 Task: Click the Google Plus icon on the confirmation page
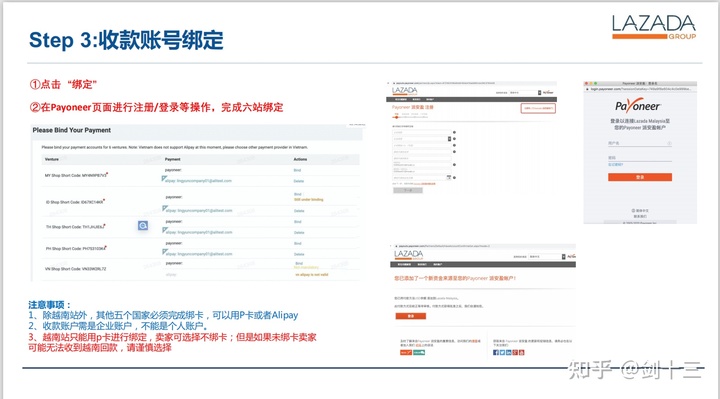coord(515,353)
